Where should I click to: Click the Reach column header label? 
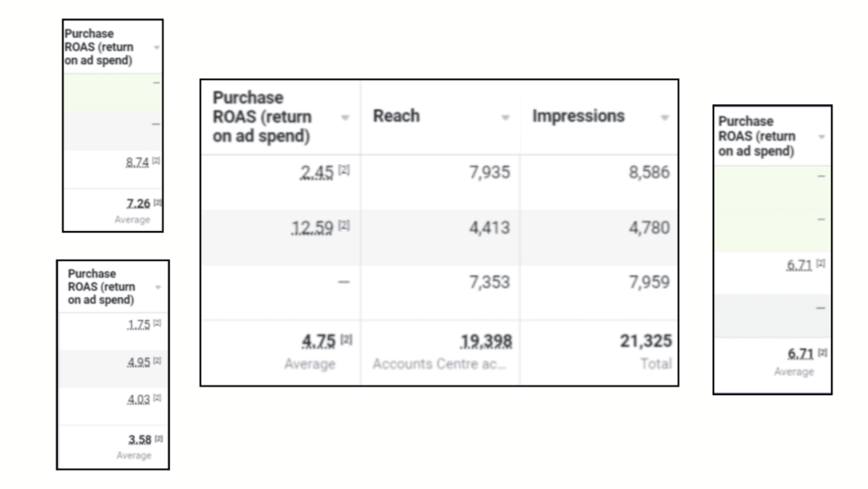coord(397,116)
